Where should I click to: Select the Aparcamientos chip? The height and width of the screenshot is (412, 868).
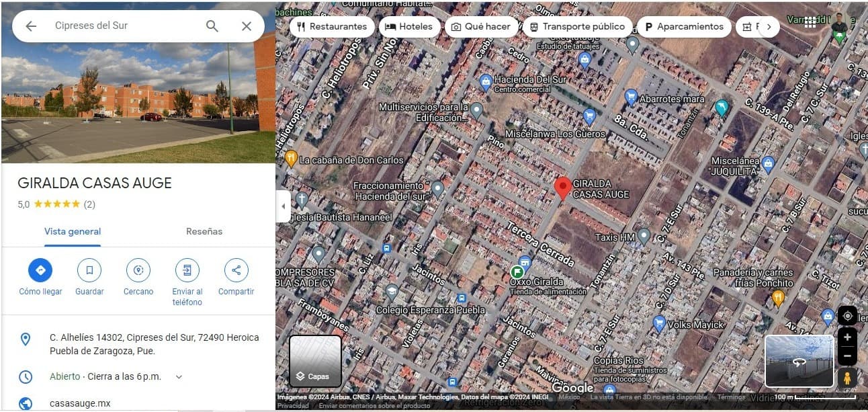click(684, 27)
